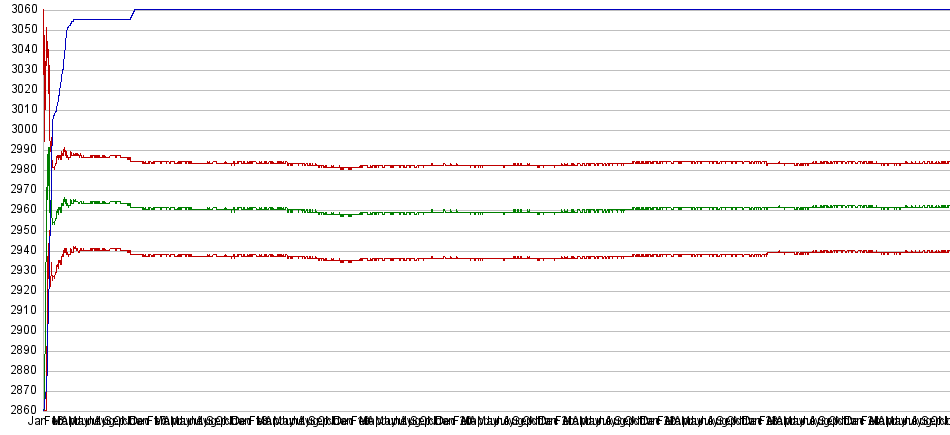Click the 3030 y-axis value
This screenshot has height=435, width=950.
click(x=20, y=69)
